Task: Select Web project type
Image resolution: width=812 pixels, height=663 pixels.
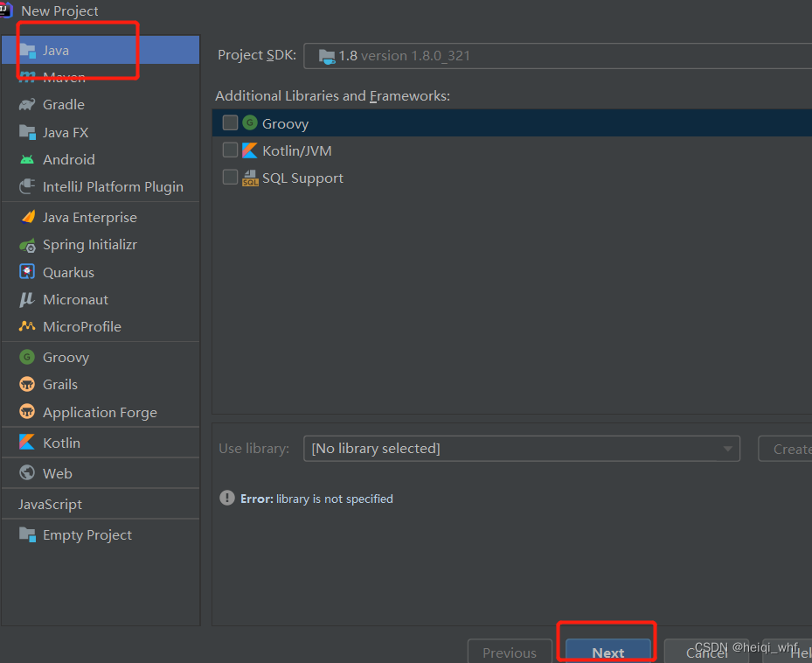Action: 101,473
